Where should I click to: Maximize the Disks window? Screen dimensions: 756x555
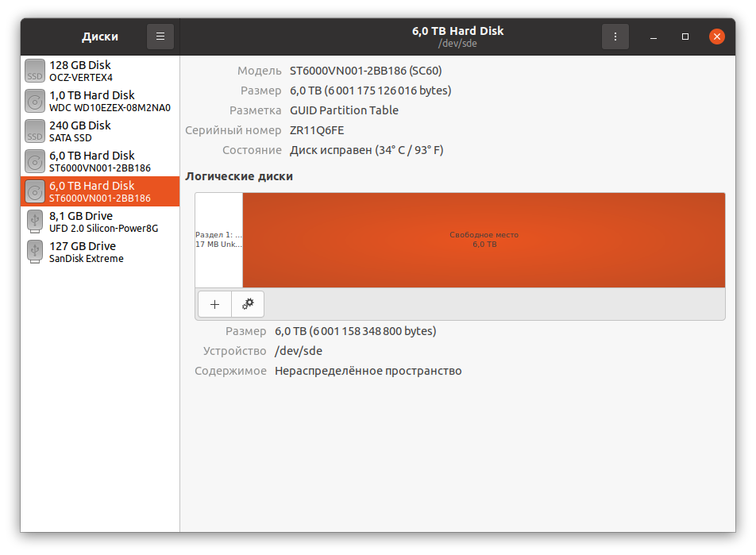685,37
